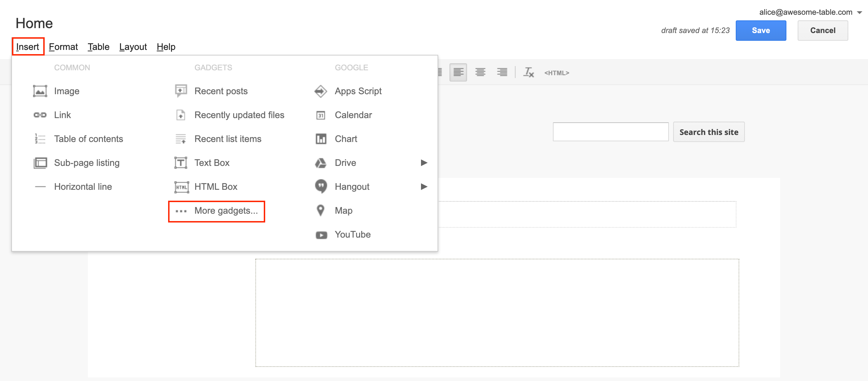The image size is (868, 381).
Task: Click the Text Box gadget icon
Action: (181, 163)
